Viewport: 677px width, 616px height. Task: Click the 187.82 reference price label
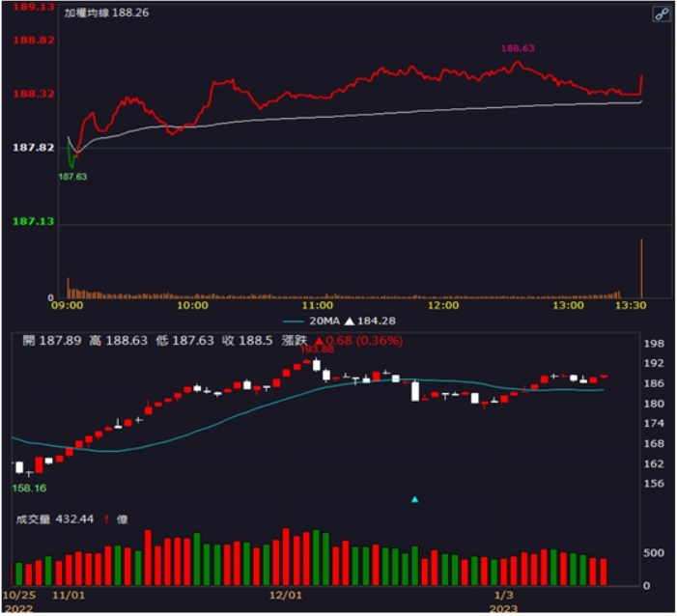pos(34,148)
